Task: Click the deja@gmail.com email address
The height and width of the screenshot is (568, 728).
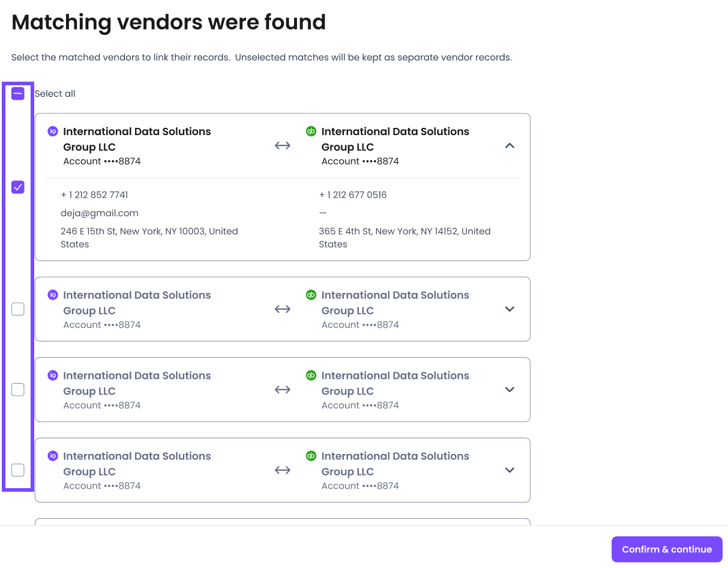Action: [x=100, y=213]
